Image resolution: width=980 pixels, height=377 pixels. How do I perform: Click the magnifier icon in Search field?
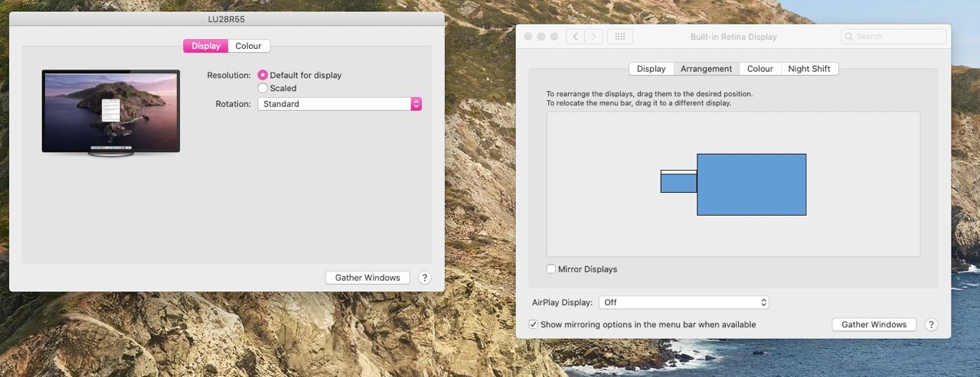pos(849,36)
